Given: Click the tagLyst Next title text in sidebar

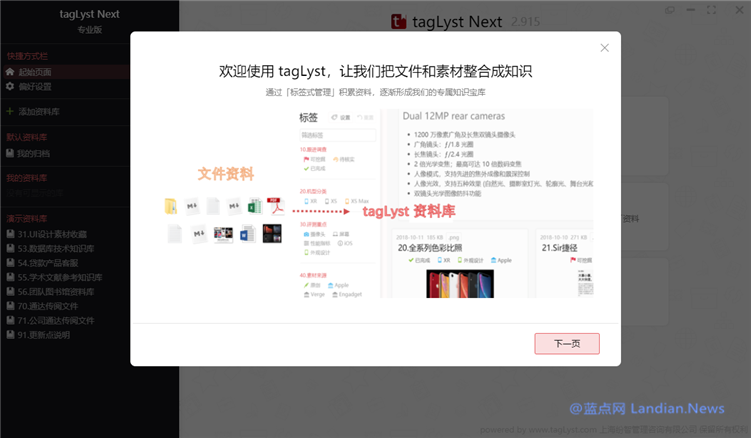Looking at the screenshot, I should pyautogui.click(x=90, y=14).
